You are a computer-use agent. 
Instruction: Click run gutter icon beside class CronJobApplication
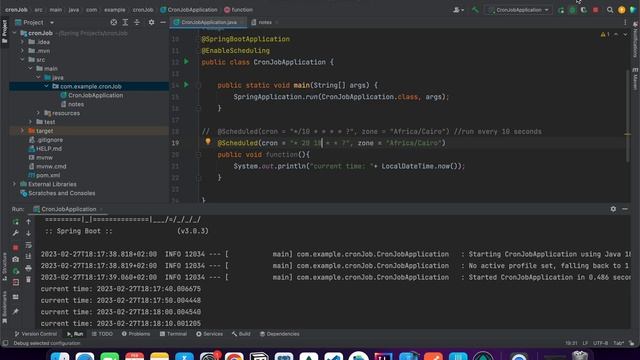coord(187,62)
